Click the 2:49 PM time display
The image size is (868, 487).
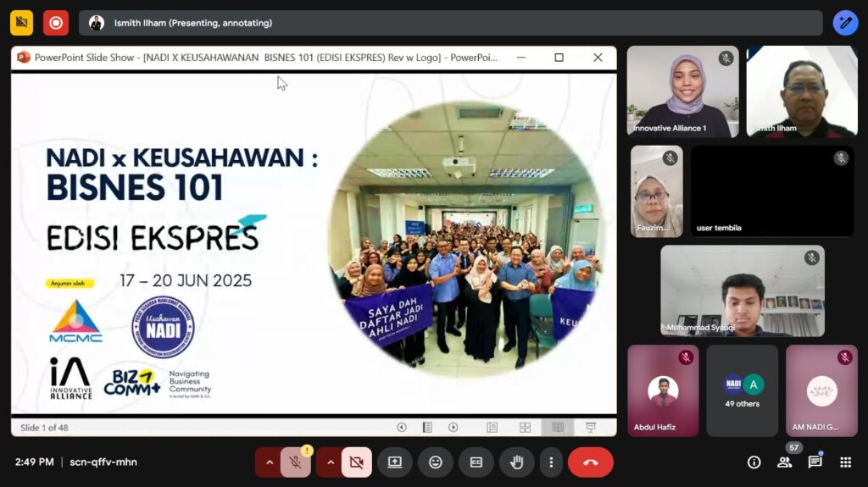(34, 462)
